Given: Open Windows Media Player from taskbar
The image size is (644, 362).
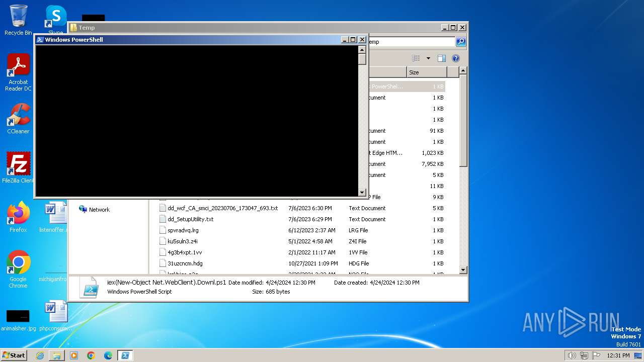Looking at the screenshot, I should pos(74,355).
